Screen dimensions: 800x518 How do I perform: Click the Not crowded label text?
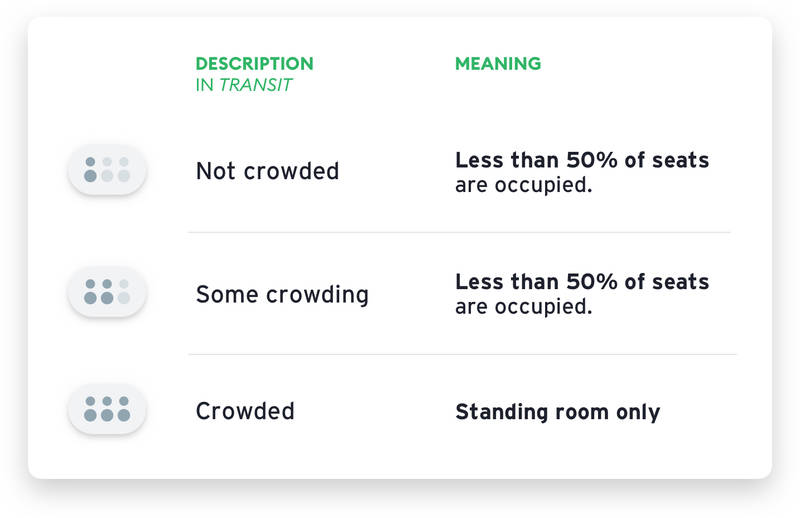point(267,171)
